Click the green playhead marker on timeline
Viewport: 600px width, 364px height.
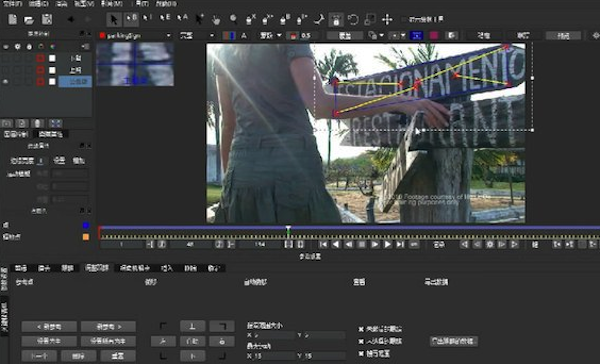tap(288, 230)
